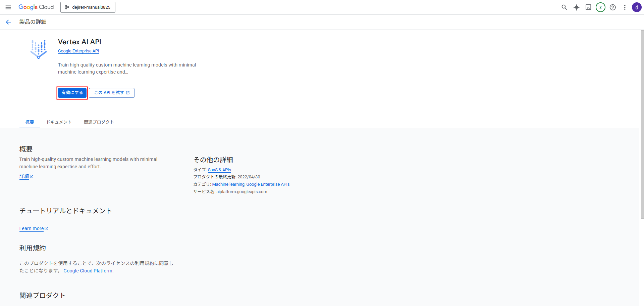Switch to the ドキュメント tab

pos(59,122)
